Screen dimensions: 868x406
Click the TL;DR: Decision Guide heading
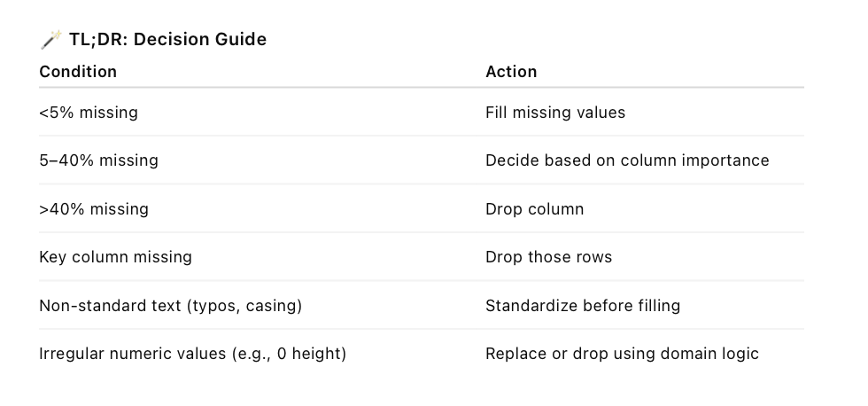[167, 39]
